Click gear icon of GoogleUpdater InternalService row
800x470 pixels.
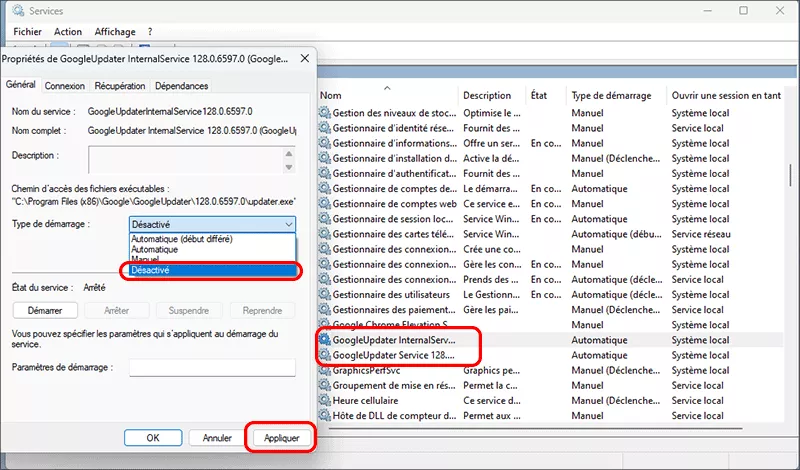pyautogui.click(x=324, y=340)
